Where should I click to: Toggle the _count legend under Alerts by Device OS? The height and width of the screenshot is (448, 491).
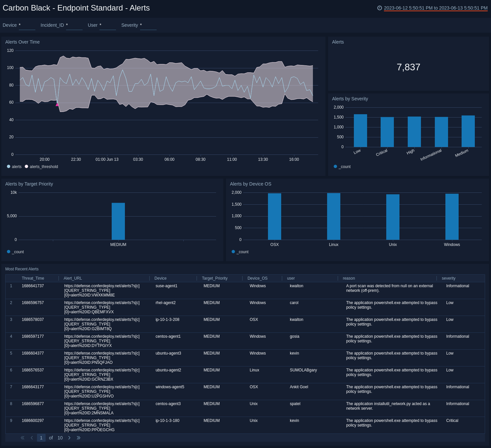tap(240, 252)
